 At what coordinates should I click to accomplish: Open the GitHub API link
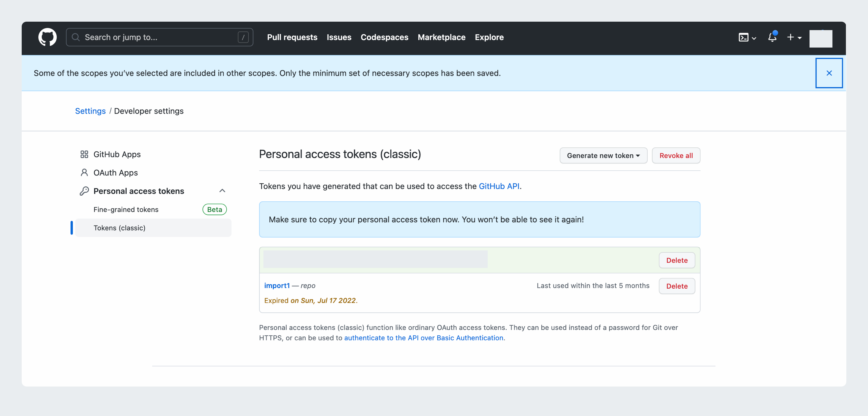point(499,186)
